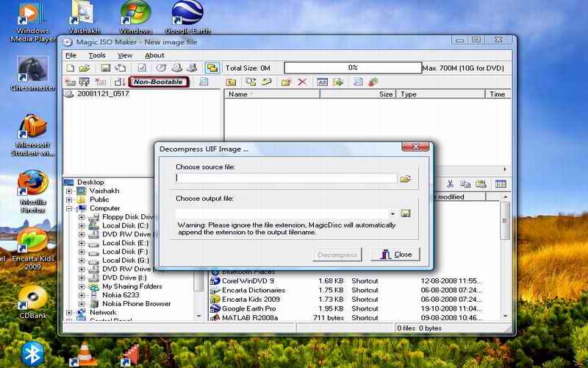Click the Decompress button
This screenshot has height=368, width=588.
pyautogui.click(x=337, y=255)
